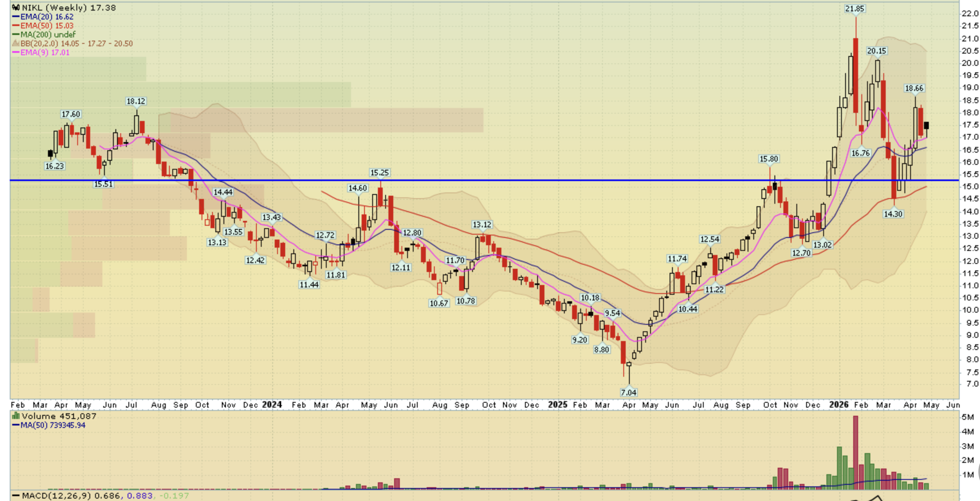Click the MA(200) undef legend entry

pyautogui.click(x=44, y=35)
